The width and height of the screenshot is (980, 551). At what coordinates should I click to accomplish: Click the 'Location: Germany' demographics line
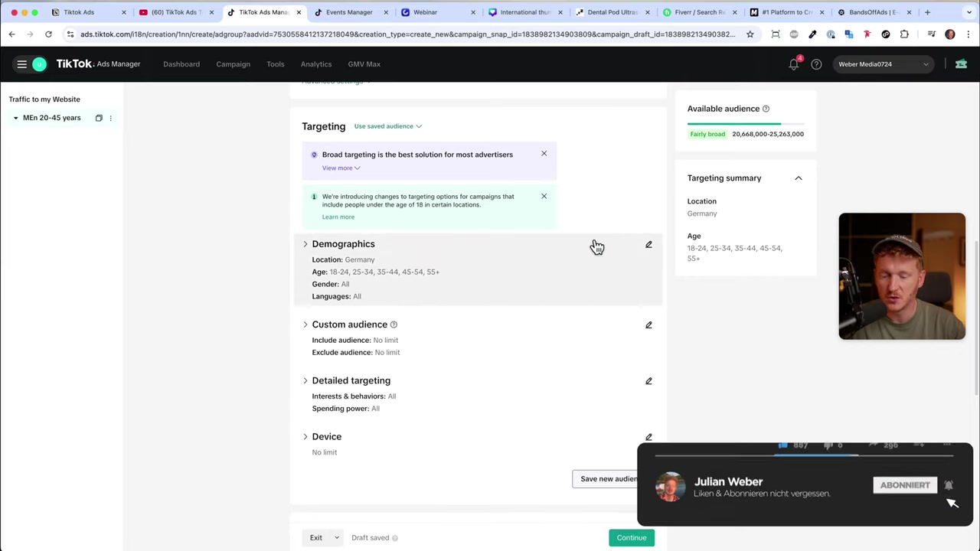[x=343, y=259]
